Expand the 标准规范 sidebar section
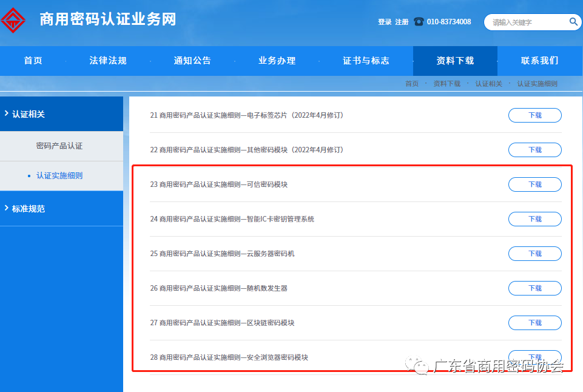The width and height of the screenshot is (583, 392). pos(29,209)
